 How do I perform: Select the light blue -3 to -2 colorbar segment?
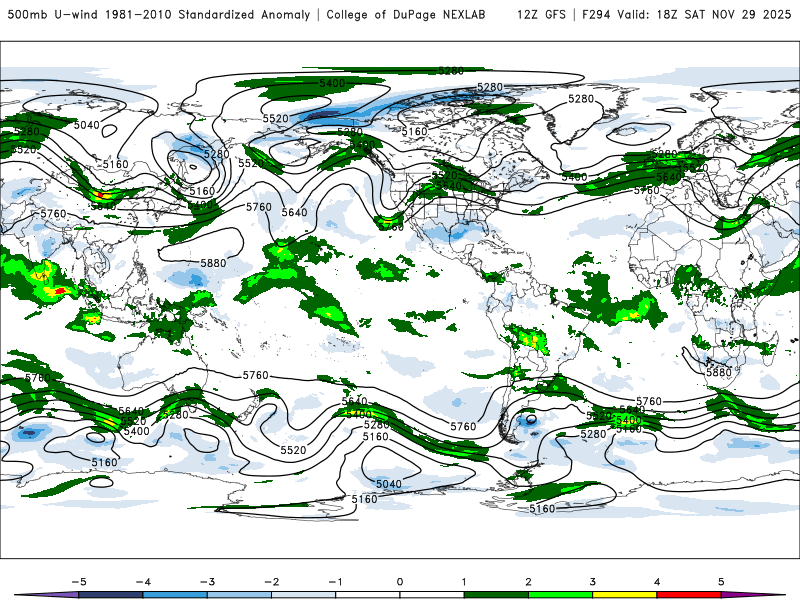(239, 595)
